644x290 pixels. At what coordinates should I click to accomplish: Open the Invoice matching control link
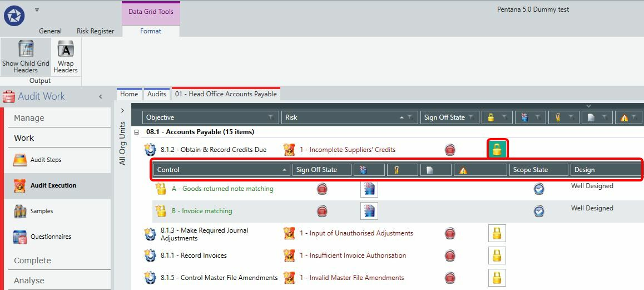[202, 211]
